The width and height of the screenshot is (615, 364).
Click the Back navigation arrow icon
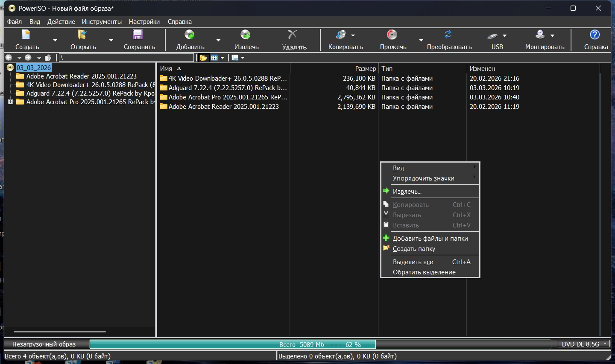[9, 58]
